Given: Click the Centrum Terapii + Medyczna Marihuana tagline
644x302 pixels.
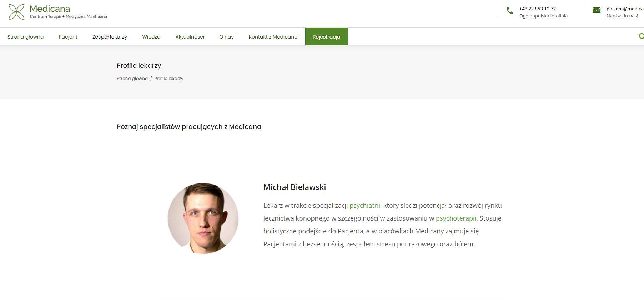Looking at the screenshot, I should click(68, 17).
